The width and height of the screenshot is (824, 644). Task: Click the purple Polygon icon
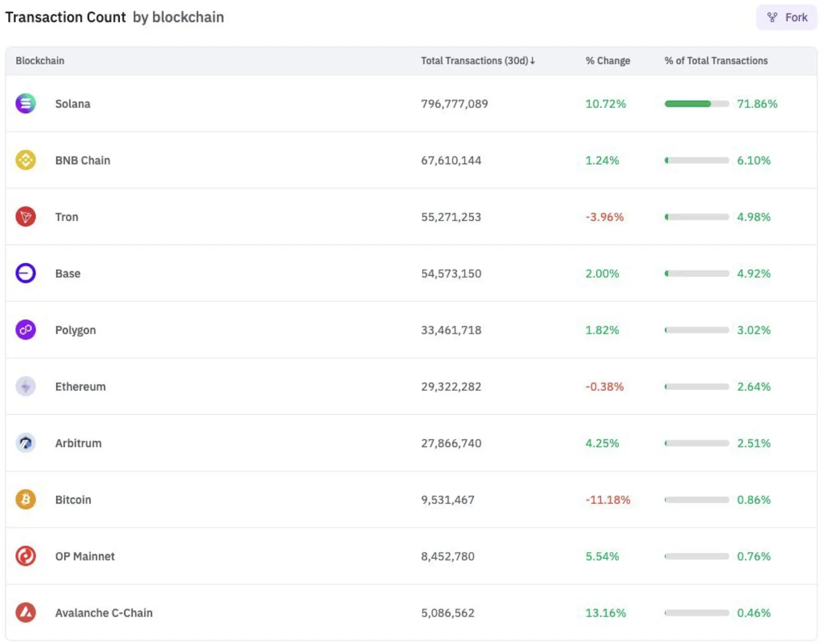26,330
